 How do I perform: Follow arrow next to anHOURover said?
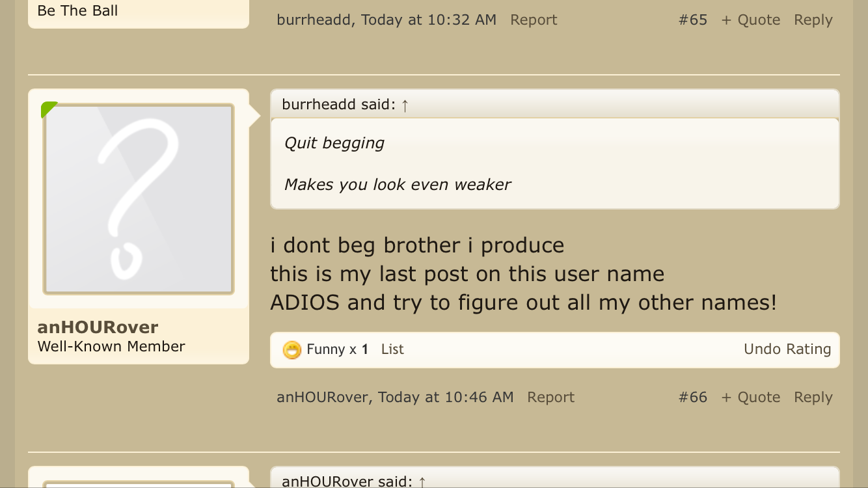tap(422, 481)
